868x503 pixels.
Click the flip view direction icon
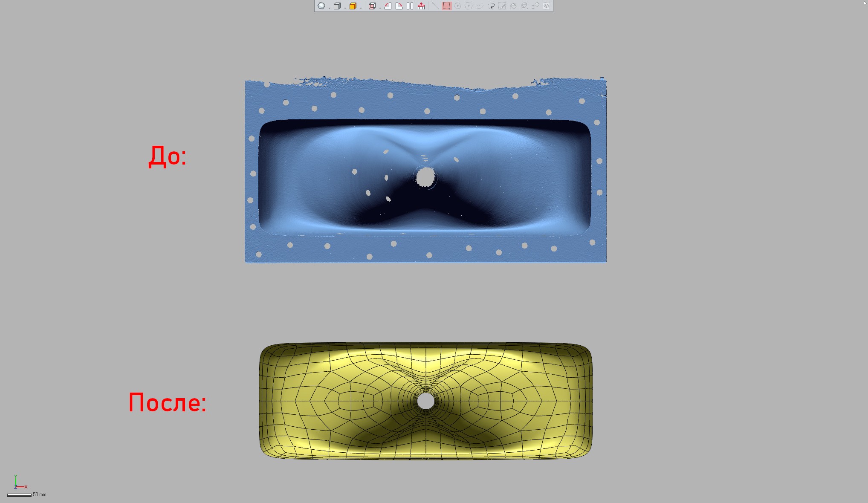tap(410, 6)
